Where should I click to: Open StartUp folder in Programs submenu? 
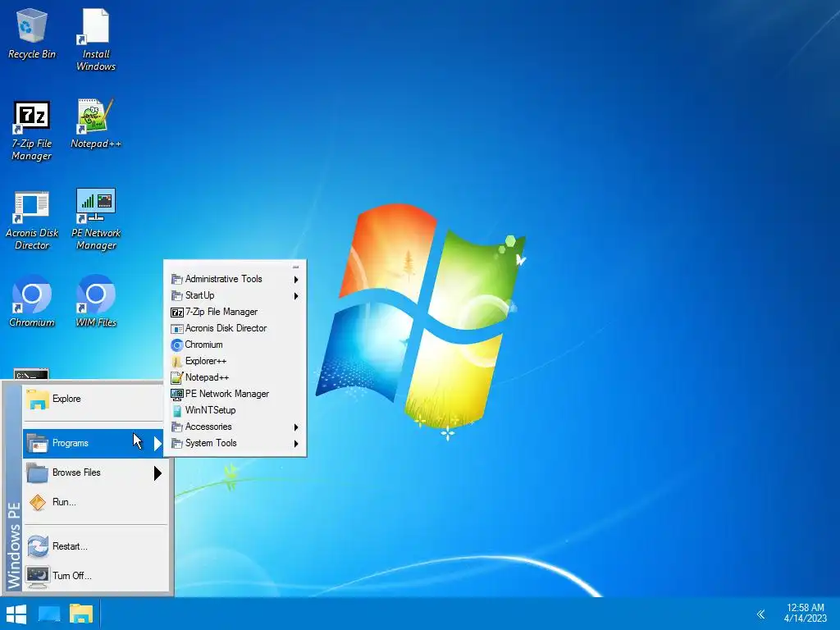[235, 295]
